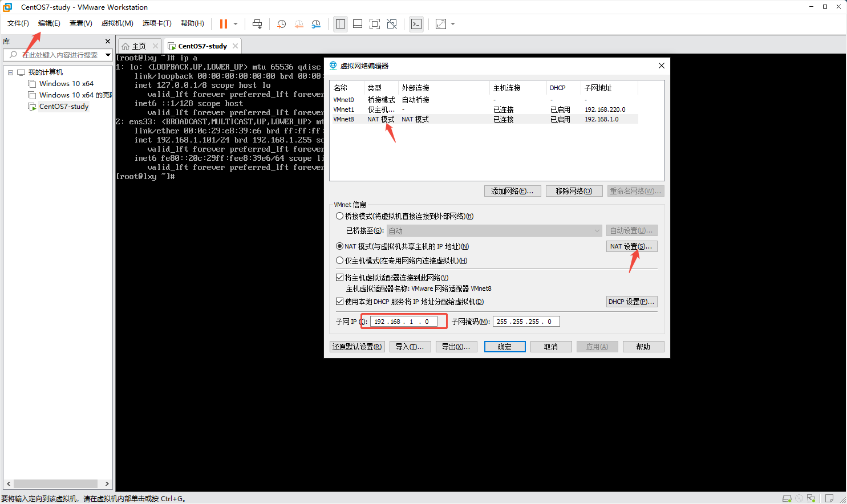Viewport: 847px width, 504px height.
Task: Click the Enter Full Screen icon
Action: tap(375, 24)
